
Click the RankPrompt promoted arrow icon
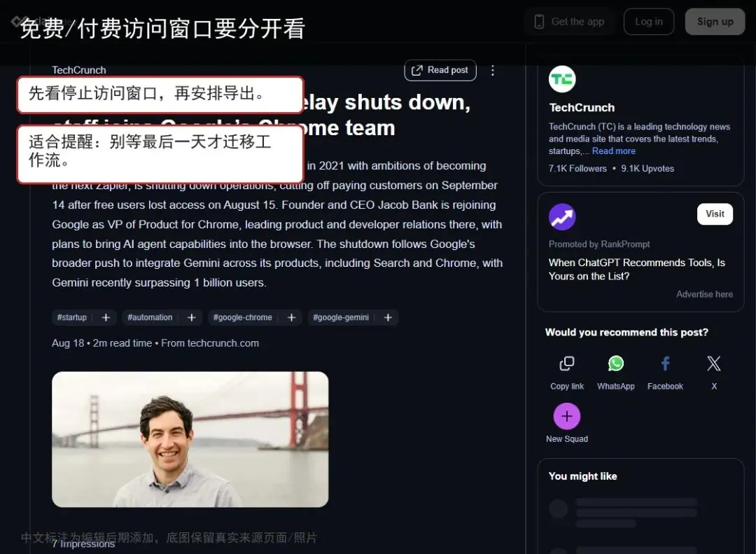(562, 217)
